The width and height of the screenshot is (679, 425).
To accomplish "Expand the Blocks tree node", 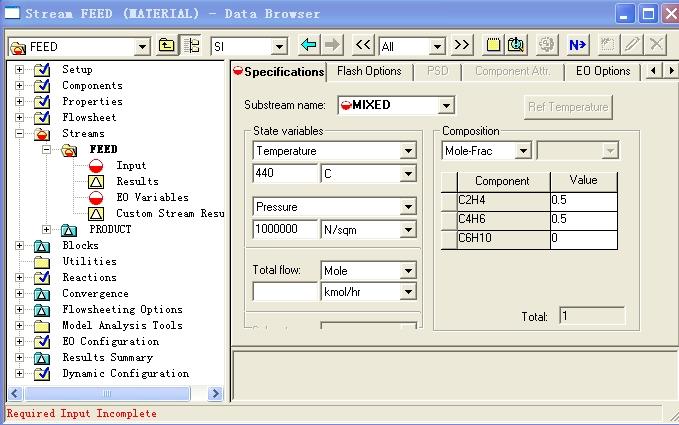I will (x=19, y=245).
